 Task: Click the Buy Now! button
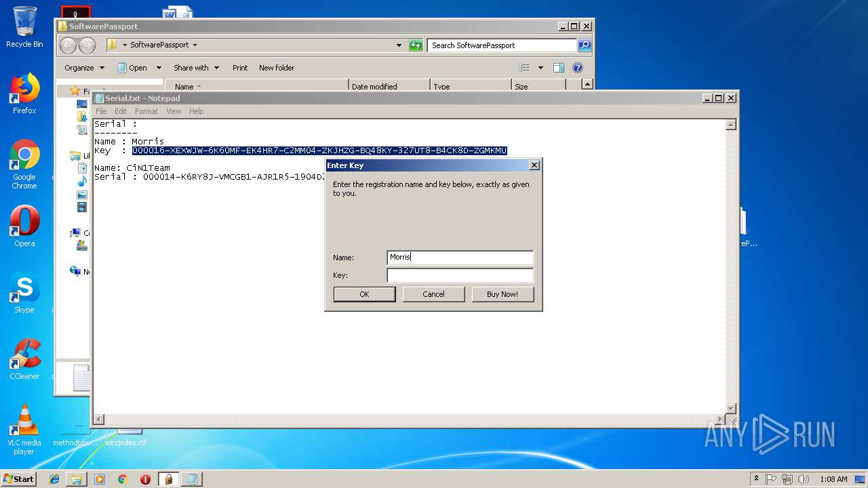coord(502,294)
